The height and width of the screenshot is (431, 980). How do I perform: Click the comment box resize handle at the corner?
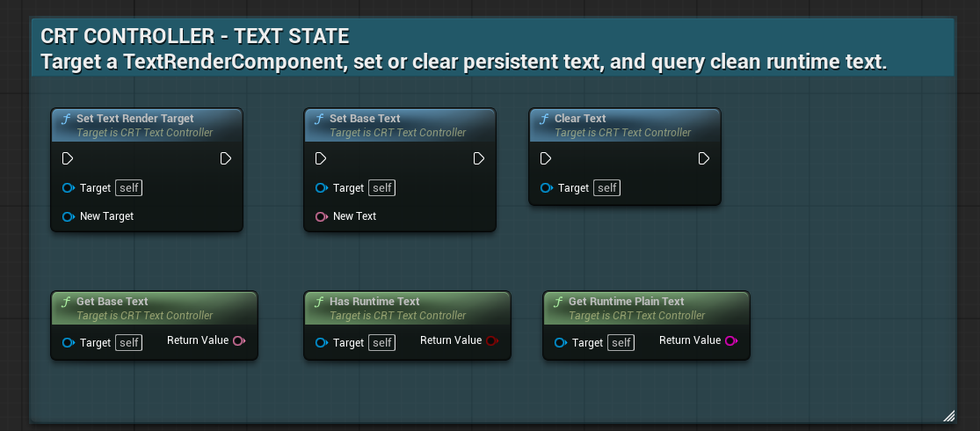pos(948,415)
